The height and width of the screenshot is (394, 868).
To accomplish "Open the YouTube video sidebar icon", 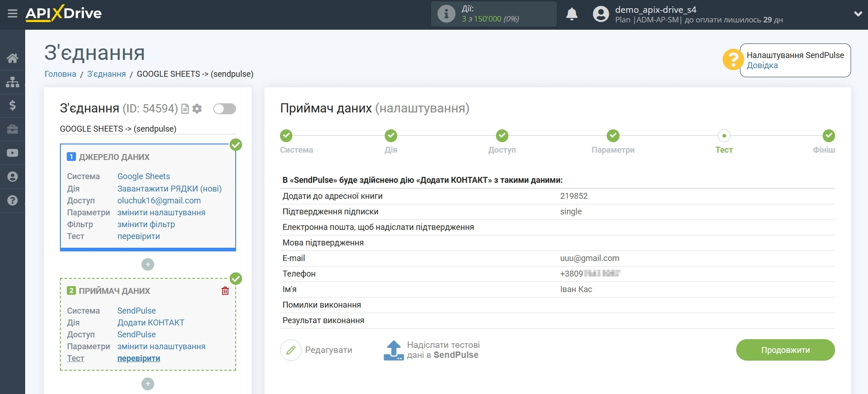I will pyautogui.click(x=12, y=153).
